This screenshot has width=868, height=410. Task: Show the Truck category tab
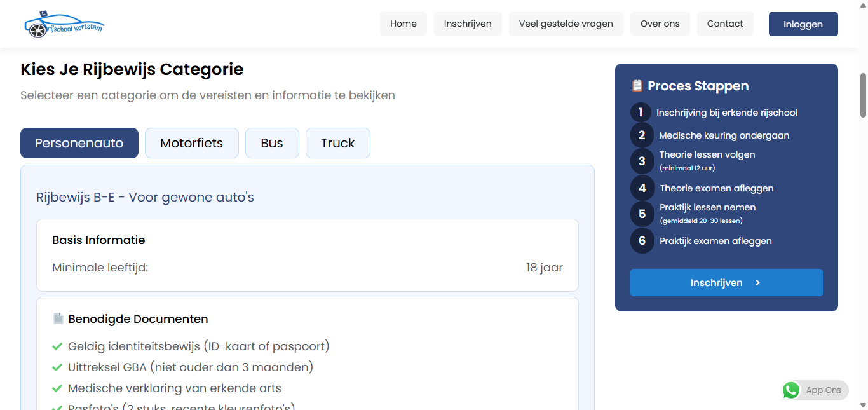(x=337, y=143)
